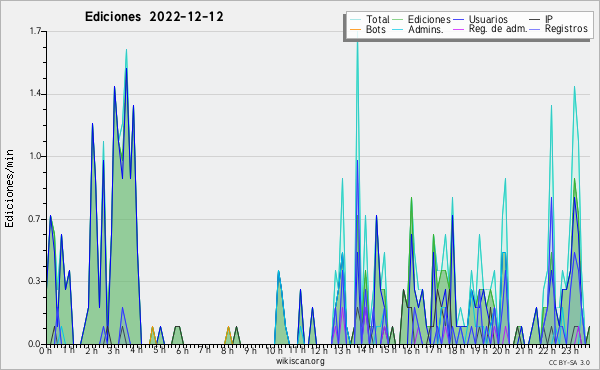Click the Ediciones/min axis title
600x370 pixels.
coord(9,188)
